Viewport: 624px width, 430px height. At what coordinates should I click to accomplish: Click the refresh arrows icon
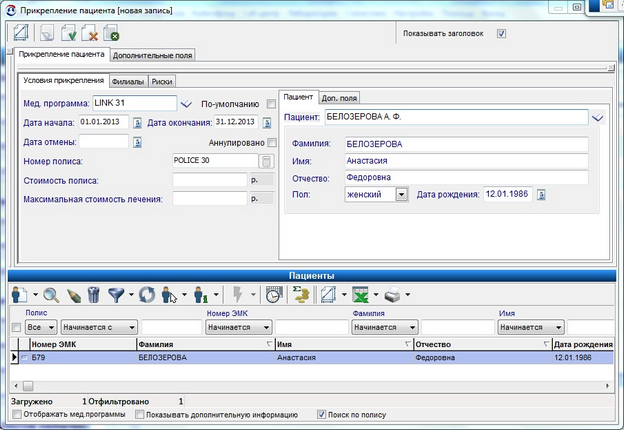point(147,295)
